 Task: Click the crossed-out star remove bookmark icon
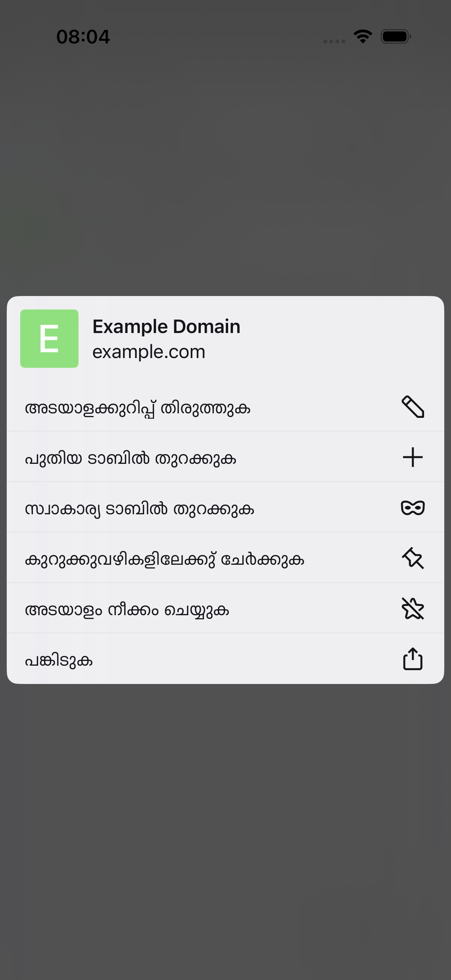click(412, 608)
